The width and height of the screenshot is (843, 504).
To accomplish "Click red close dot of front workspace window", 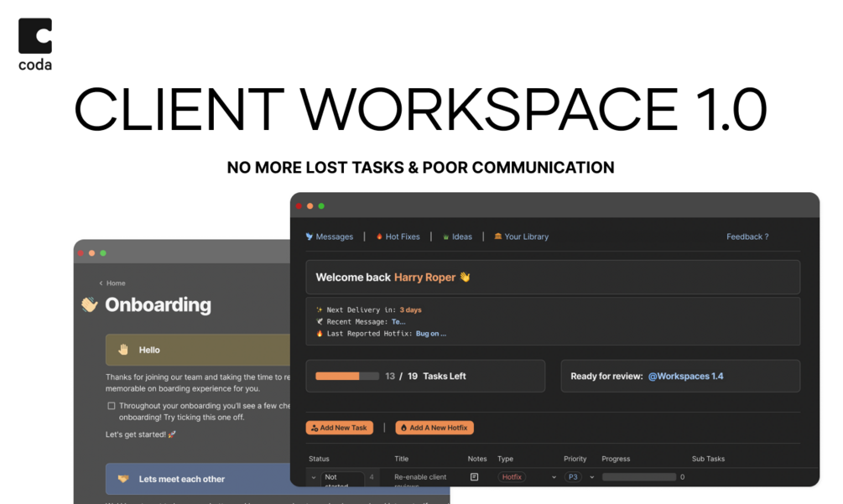I will pyautogui.click(x=299, y=205).
